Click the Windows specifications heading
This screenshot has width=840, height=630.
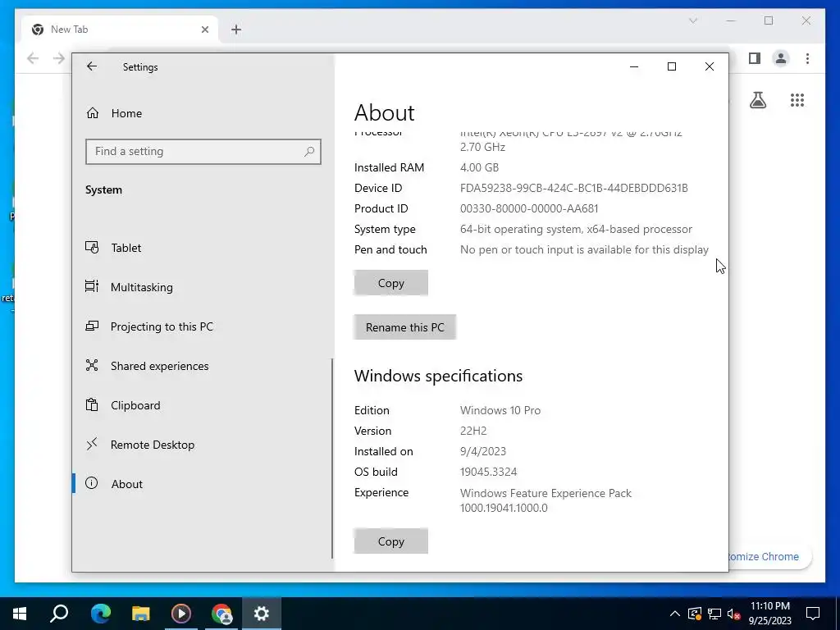click(438, 376)
